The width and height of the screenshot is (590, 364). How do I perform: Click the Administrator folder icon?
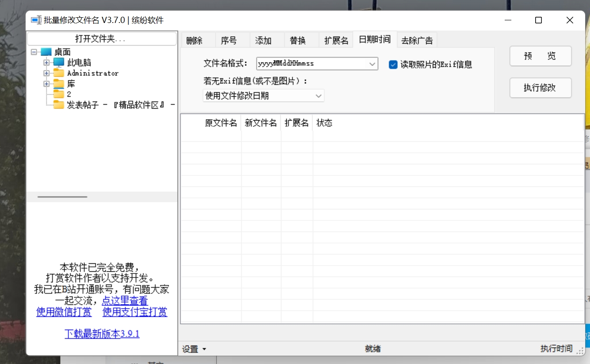coord(58,73)
